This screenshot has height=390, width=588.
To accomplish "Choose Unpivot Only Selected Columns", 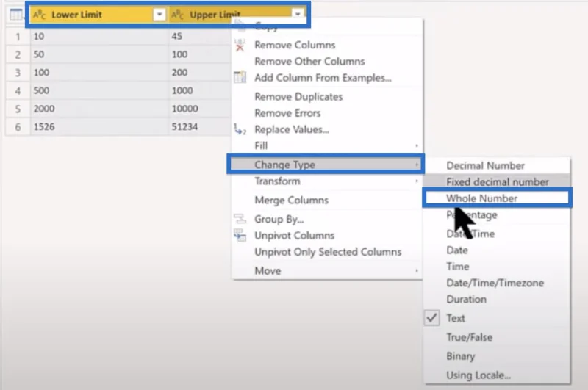I will (327, 252).
